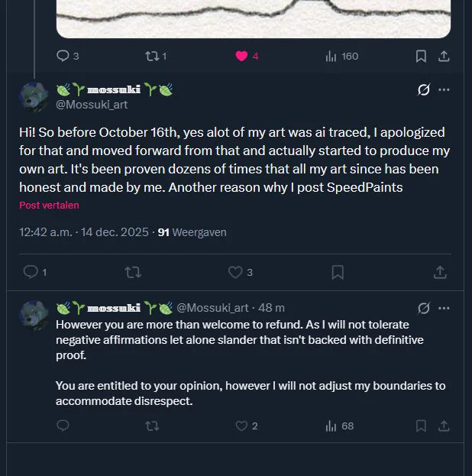Click Post vertalen translate link

tap(49, 206)
